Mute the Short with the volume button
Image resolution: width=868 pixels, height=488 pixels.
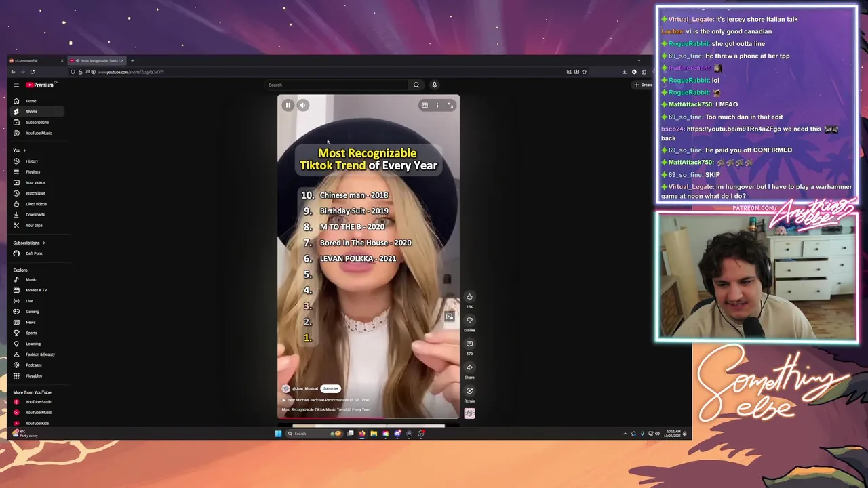pyautogui.click(x=303, y=105)
